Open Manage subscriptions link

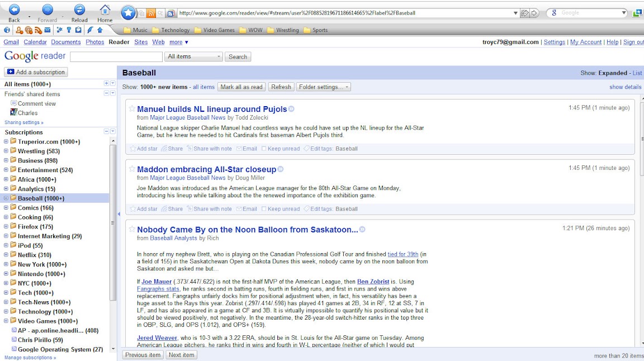[x=30, y=357]
